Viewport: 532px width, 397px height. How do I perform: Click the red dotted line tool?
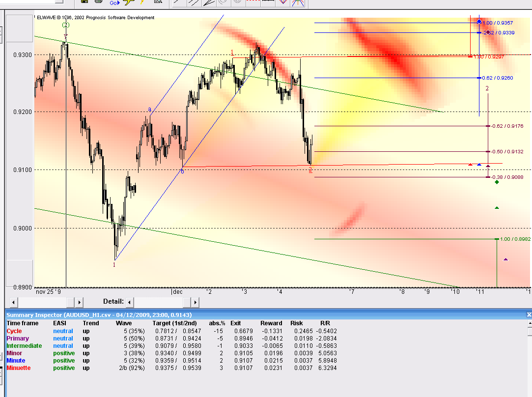253,3
